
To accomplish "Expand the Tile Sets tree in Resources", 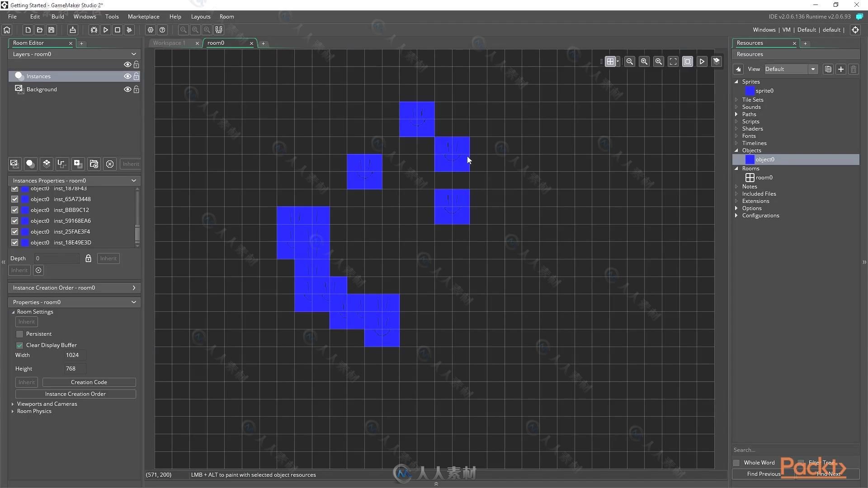I will coord(737,99).
